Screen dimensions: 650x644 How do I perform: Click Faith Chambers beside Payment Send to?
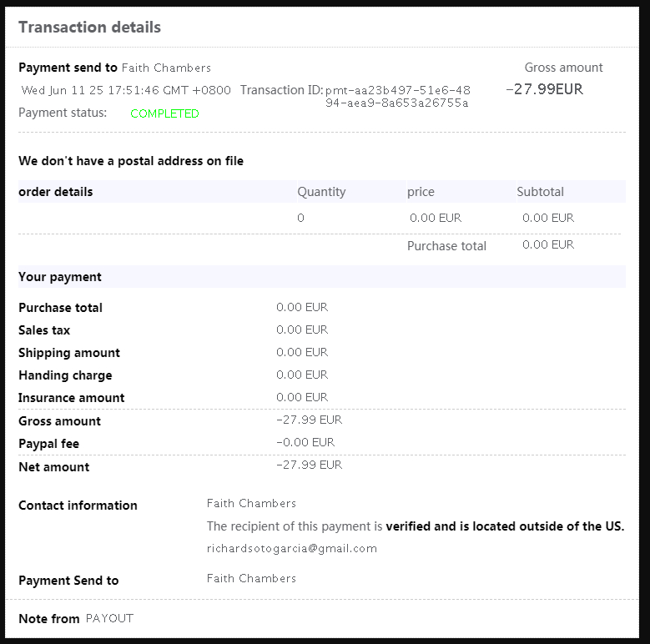pyautogui.click(x=251, y=578)
